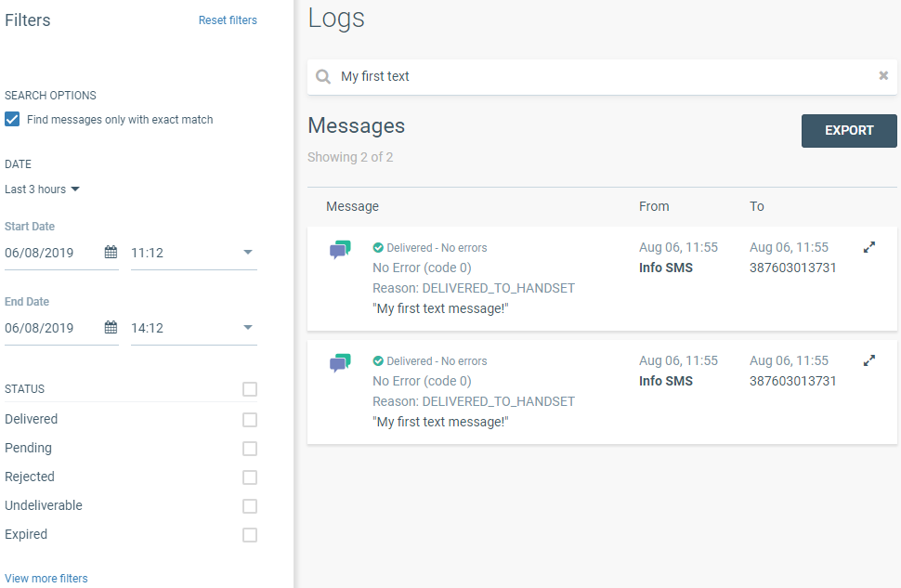The image size is (901, 588).
Task: Enable the Rejected status checkbox
Action: (249, 477)
